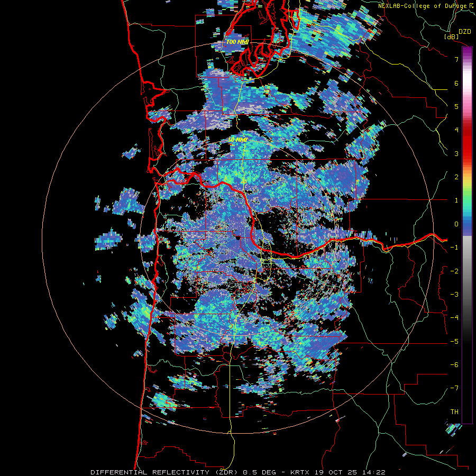Click the -6 value on color scale
The width and height of the screenshot is (476, 476).
[454, 365]
